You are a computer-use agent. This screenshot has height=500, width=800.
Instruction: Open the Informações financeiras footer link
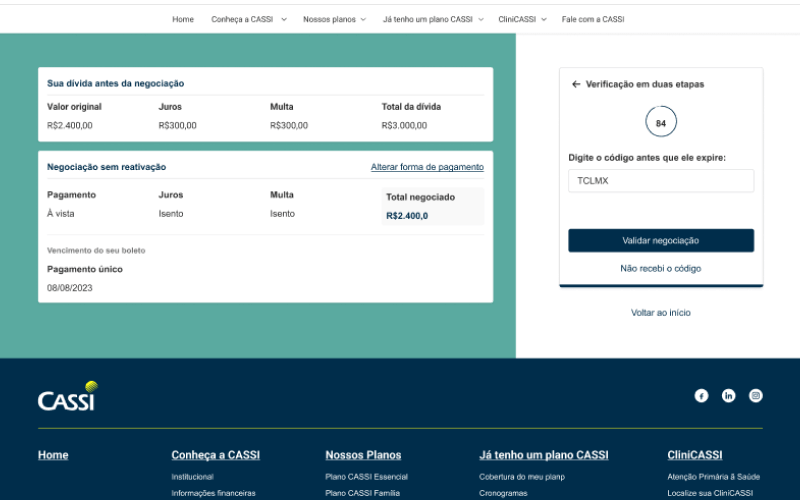213,493
